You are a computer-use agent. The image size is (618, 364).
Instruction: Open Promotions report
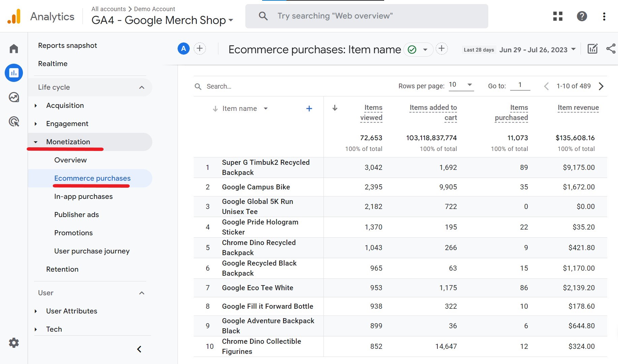(73, 233)
